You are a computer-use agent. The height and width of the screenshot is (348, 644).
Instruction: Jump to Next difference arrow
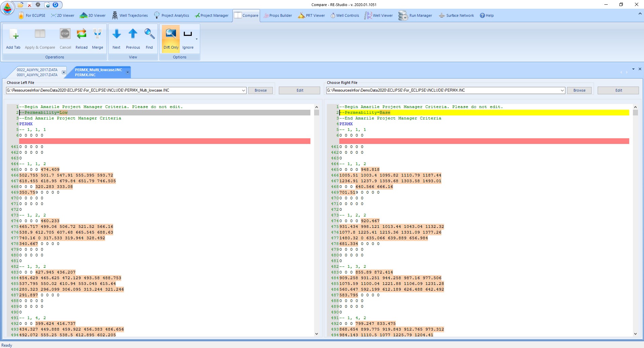(x=116, y=35)
